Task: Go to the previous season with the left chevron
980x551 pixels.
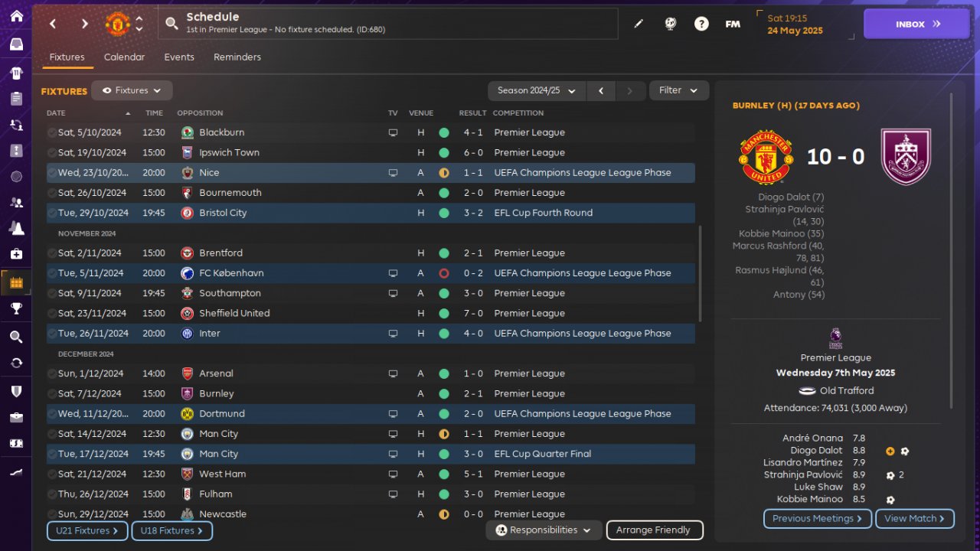Action: [x=601, y=90]
